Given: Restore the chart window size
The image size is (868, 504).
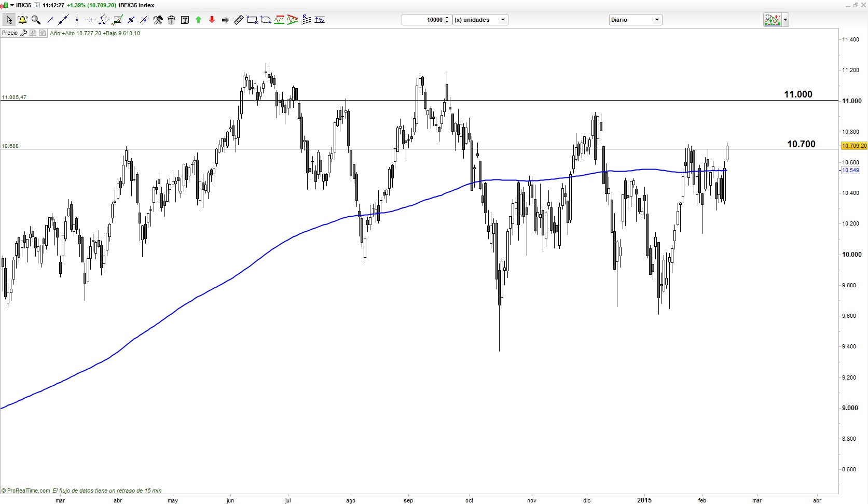Looking at the screenshot, I should click(x=855, y=5).
